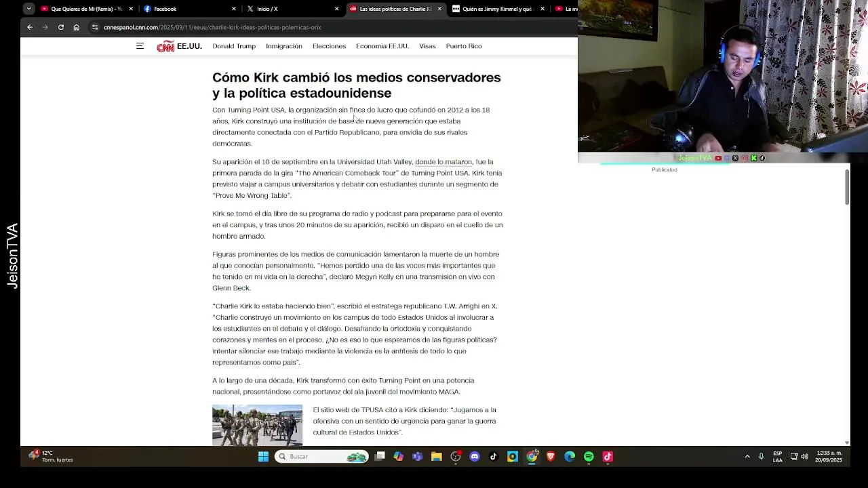The height and width of the screenshot is (488, 868).
Task: Change the ESP LAA keyboard language
Action: tap(777, 457)
